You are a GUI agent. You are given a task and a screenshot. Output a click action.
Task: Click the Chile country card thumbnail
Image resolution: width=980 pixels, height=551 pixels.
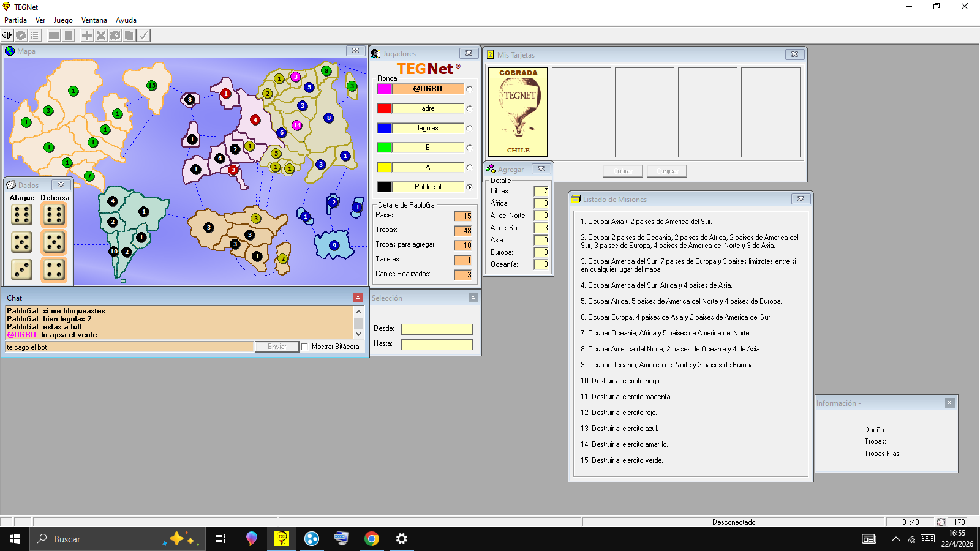coord(518,112)
